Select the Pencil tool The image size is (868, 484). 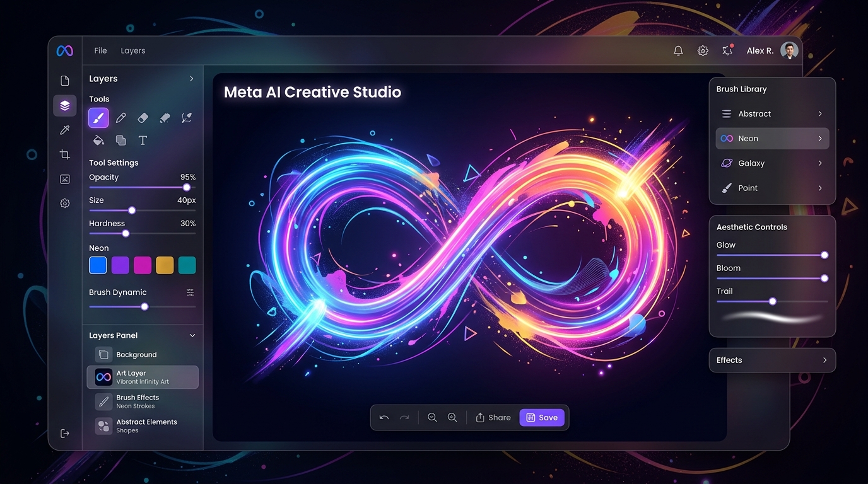click(121, 118)
